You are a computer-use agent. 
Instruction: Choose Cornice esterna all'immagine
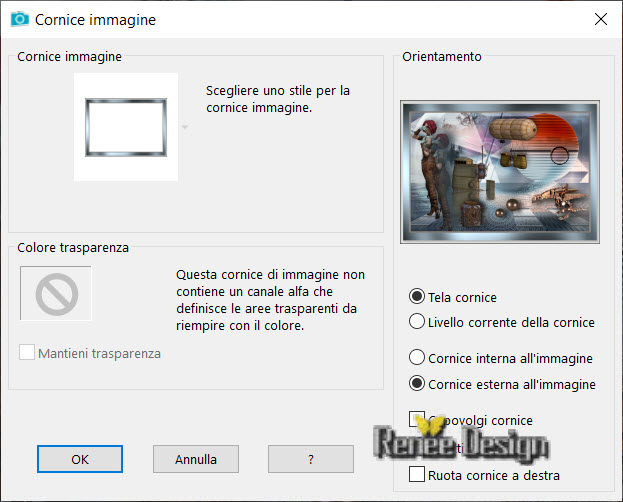click(416, 384)
